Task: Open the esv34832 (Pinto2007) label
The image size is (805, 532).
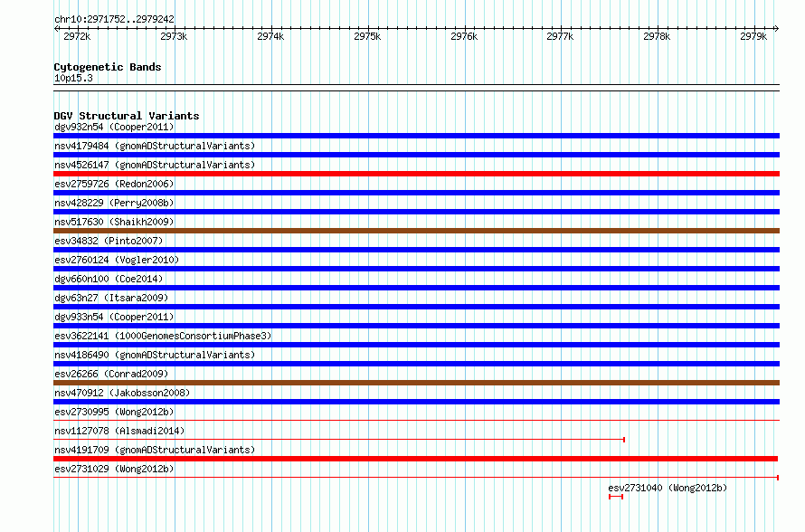Action: [109, 241]
